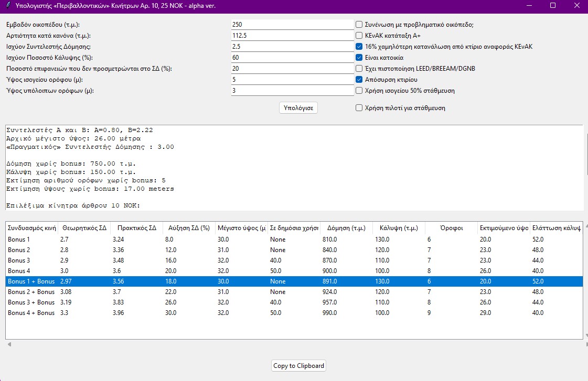
Task: Maximize the calculator window
Action: point(553,6)
